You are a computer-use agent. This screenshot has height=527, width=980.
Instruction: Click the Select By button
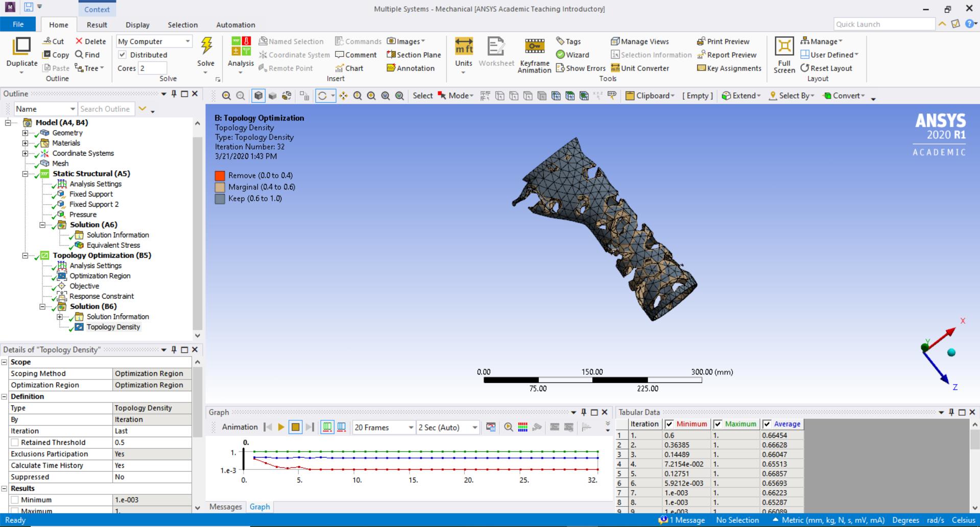pyautogui.click(x=792, y=95)
